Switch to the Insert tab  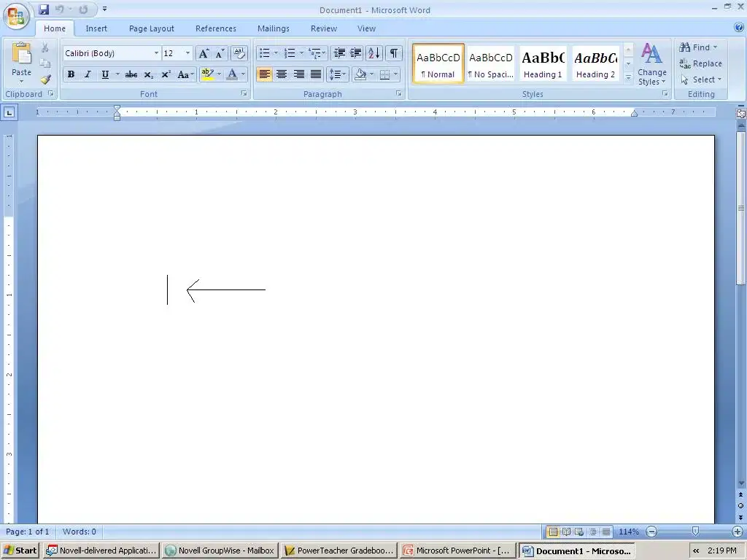click(x=96, y=28)
